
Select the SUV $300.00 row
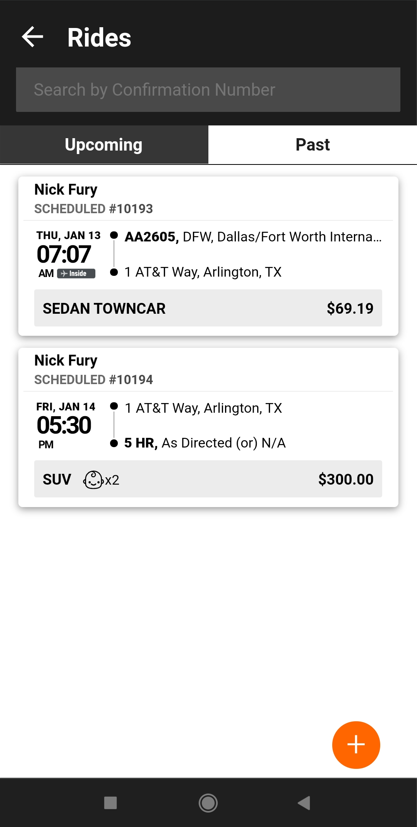(x=208, y=479)
